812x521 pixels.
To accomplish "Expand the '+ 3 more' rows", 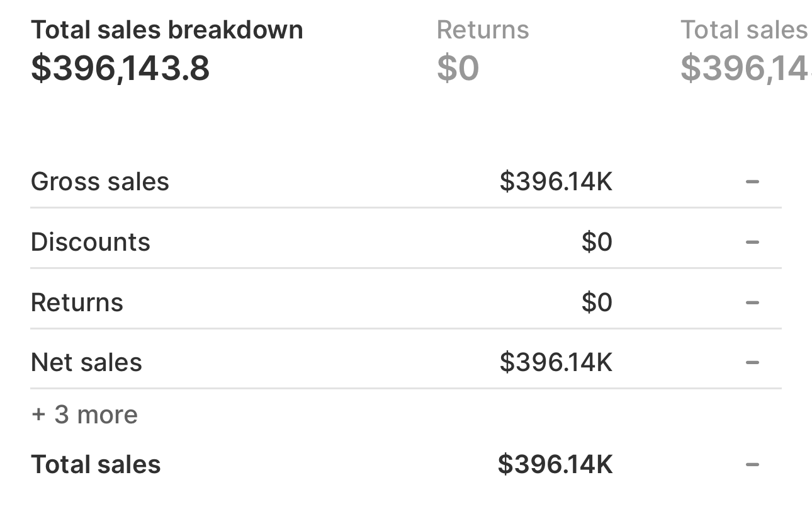I will pos(84,415).
